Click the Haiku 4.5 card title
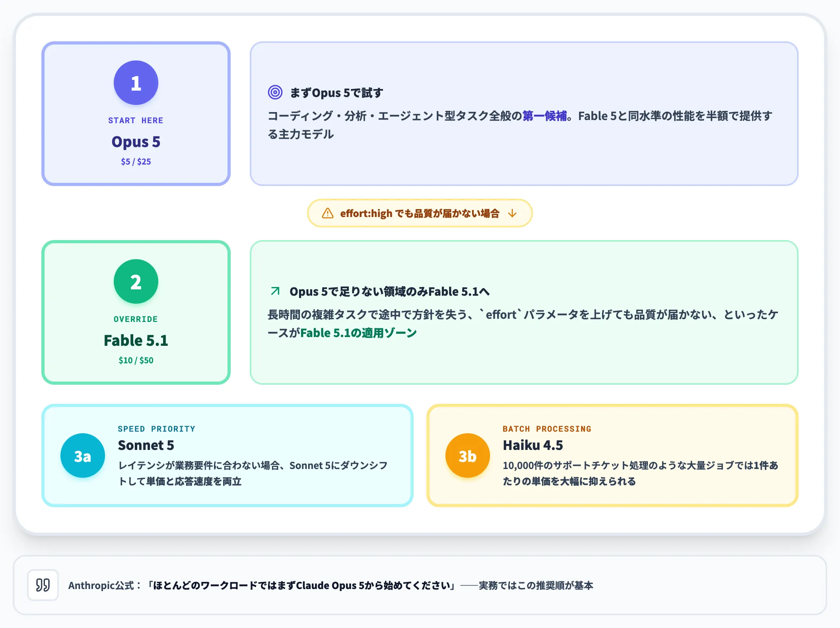The height and width of the screenshot is (628, 840). click(533, 445)
